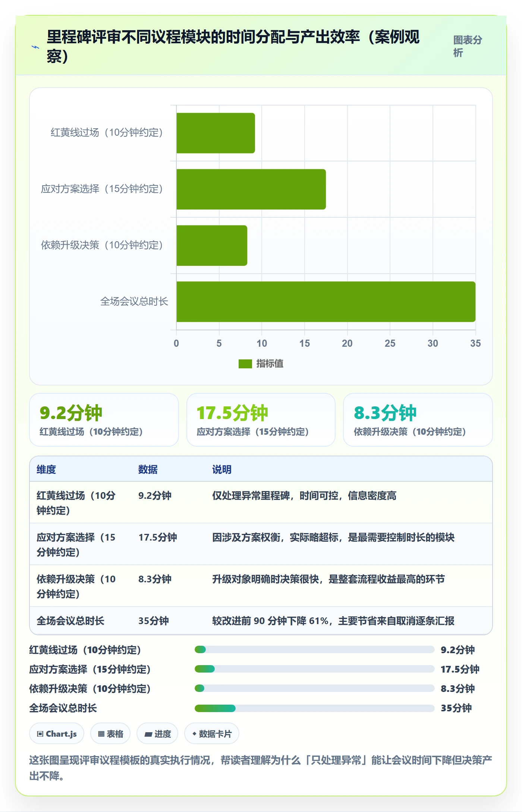
Task: Select the "35分钟" cell in the table
Action: (x=154, y=621)
